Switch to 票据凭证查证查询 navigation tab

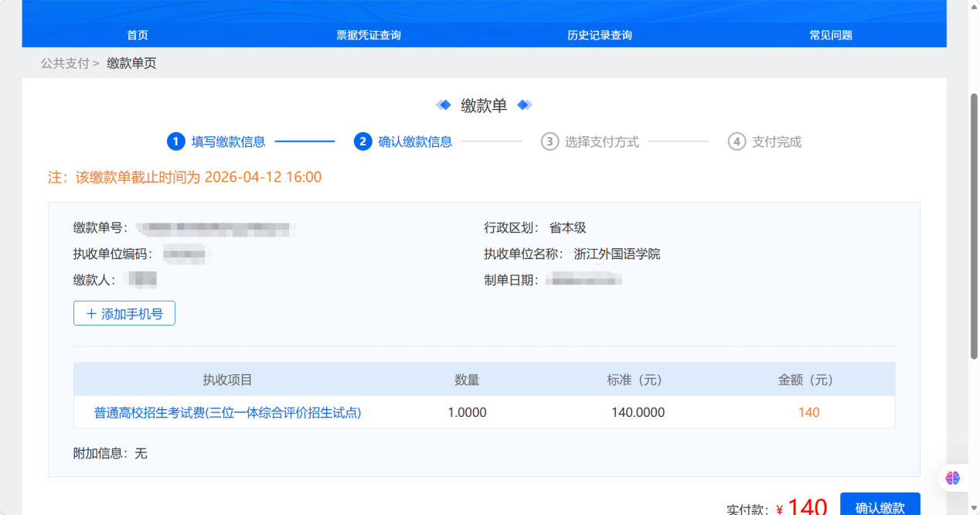[x=369, y=34]
